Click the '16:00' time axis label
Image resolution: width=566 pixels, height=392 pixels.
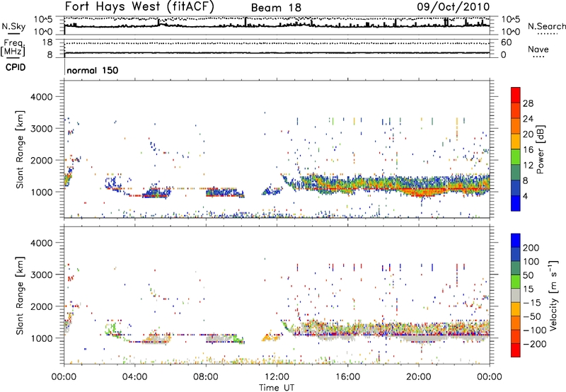[x=347, y=377]
